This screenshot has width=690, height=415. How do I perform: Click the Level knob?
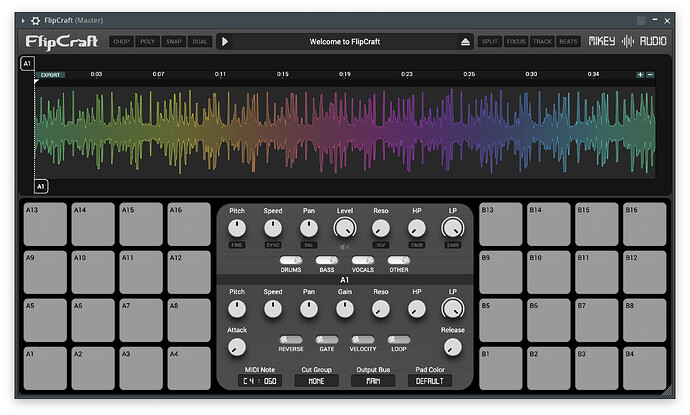coord(345,228)
